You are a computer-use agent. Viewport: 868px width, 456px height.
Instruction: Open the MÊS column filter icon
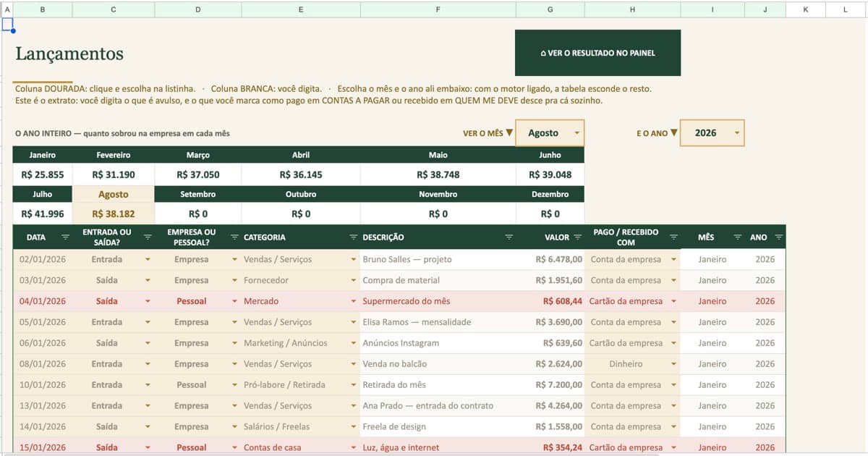(x=738, y=237)
